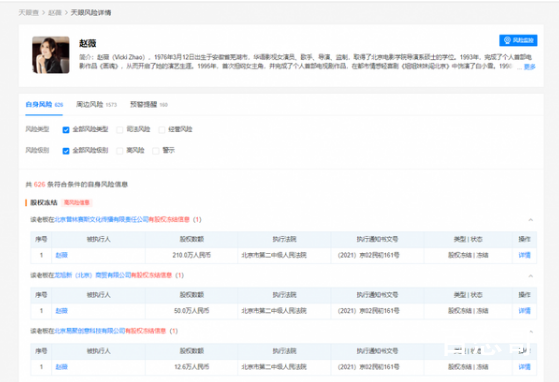Viewport: 559px width, 382px height.
Task: Click 赵薇 link in the 50.0万人民币 row
Action: click(x=61, y=311)
